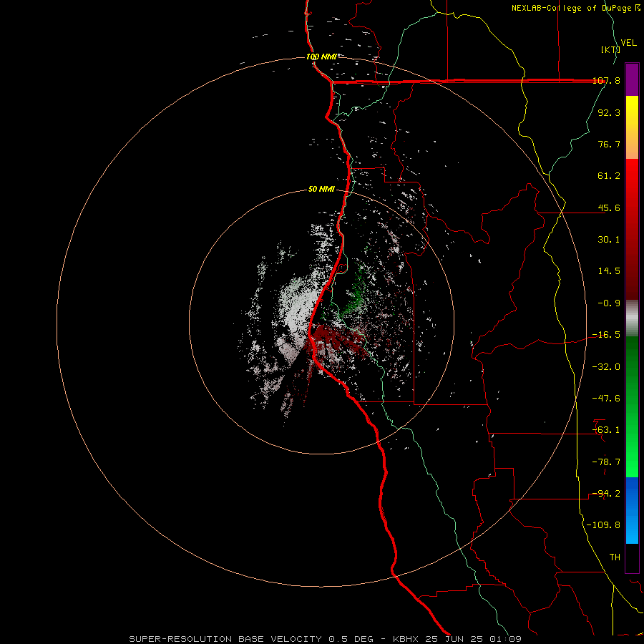Select the -16.5 velocity scale value
Viewport: 644px width, 644px height.
click(x=606, y=335)
